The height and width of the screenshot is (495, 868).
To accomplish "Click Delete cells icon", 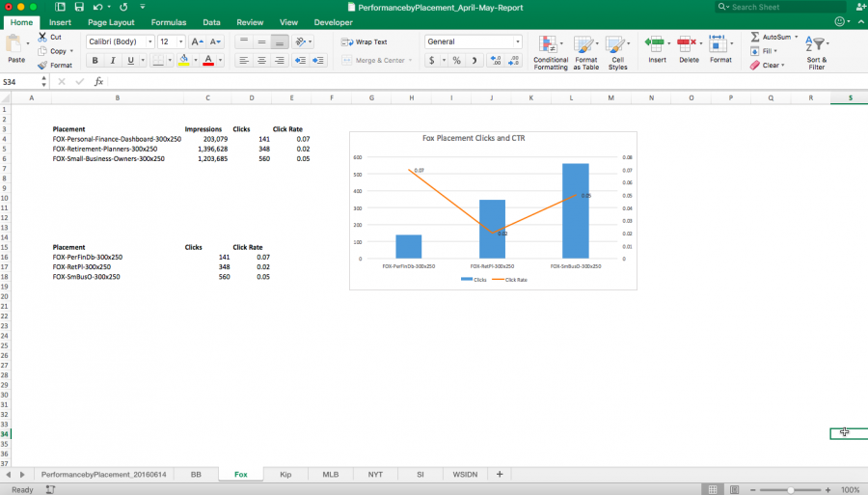I will coord(687,42).
